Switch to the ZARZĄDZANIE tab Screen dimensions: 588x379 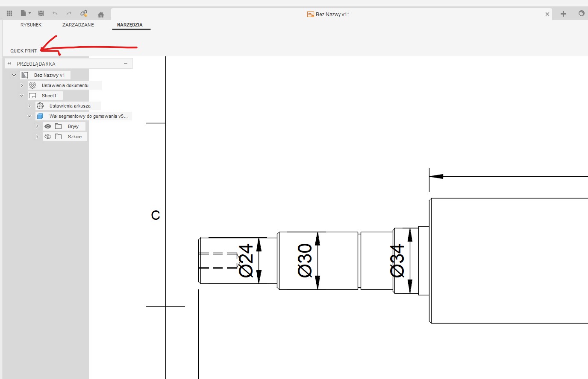[78, 25]
